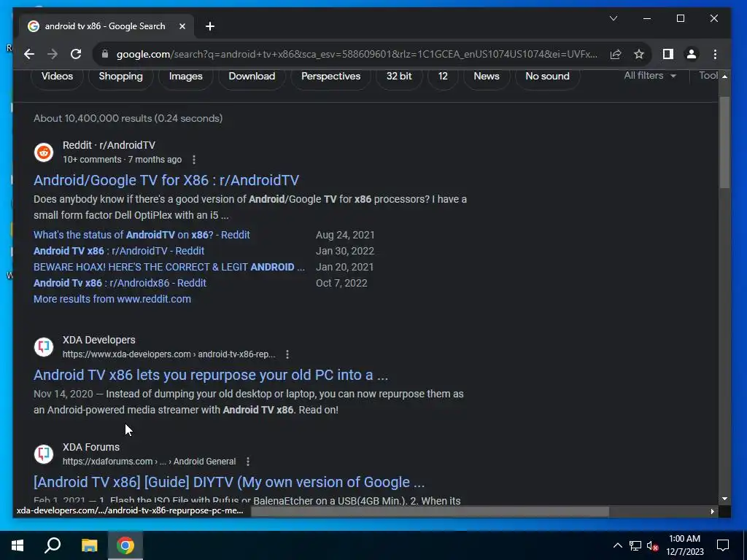Click the 'XDA Forums' source name

[x=91, y=447]
